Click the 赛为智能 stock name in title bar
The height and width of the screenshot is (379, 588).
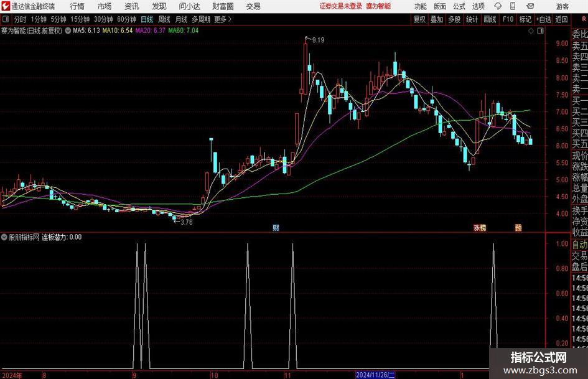point(378,6)
